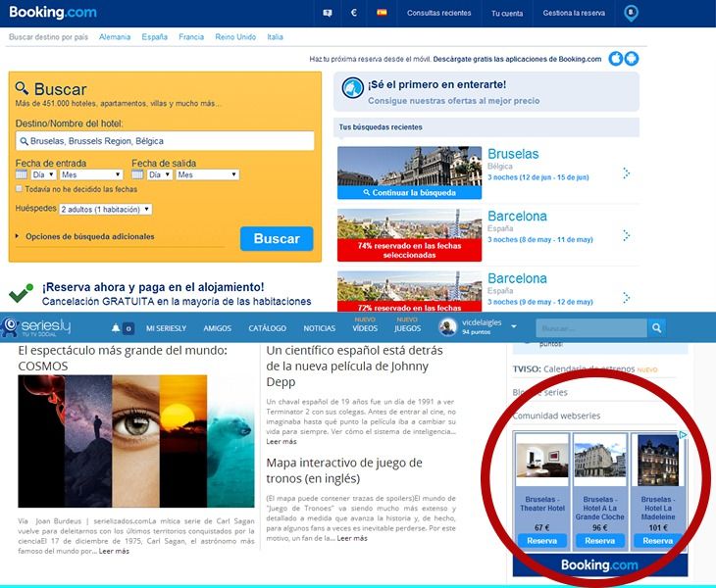Select Italia country link
This screenshot has height=588, width=716.
(x=275, y=37)
